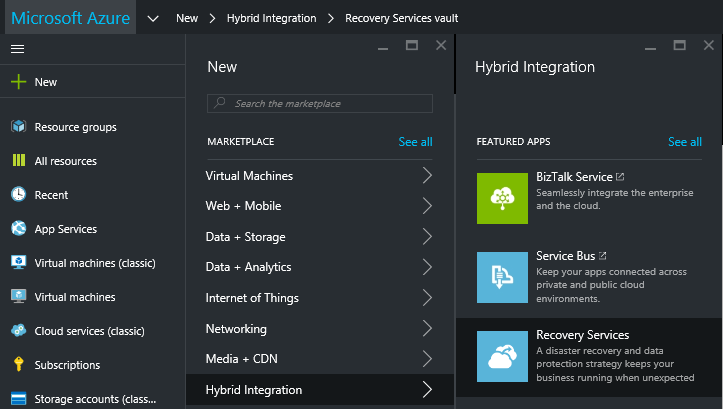Click the BizTalk Service green tile icon
This screenshot has height=409, width=723.
point(502,198)
